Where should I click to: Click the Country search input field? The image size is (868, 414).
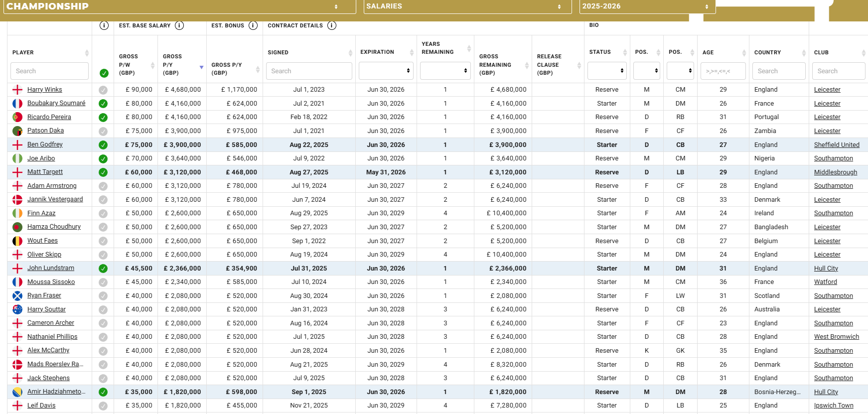pos(778,71)
